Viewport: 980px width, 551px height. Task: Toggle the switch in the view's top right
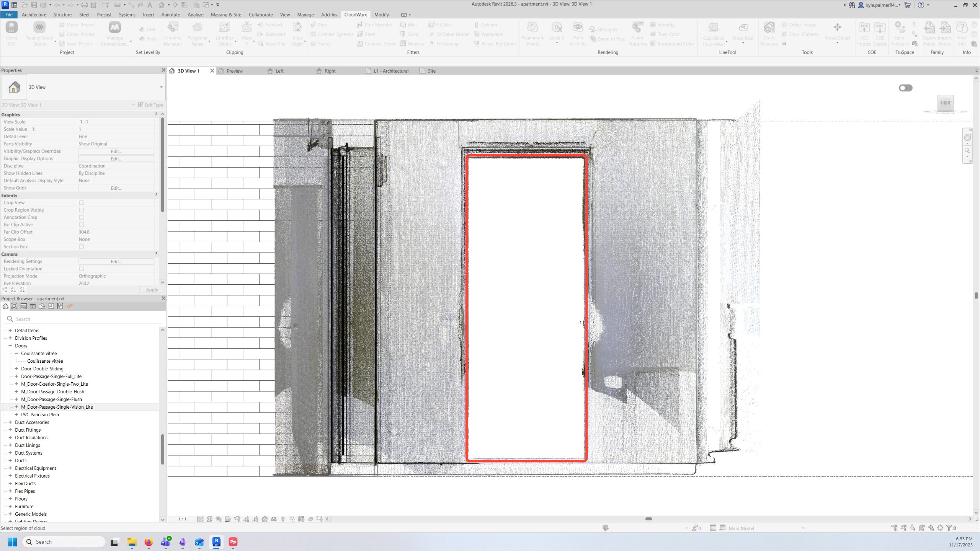(905, 88)
